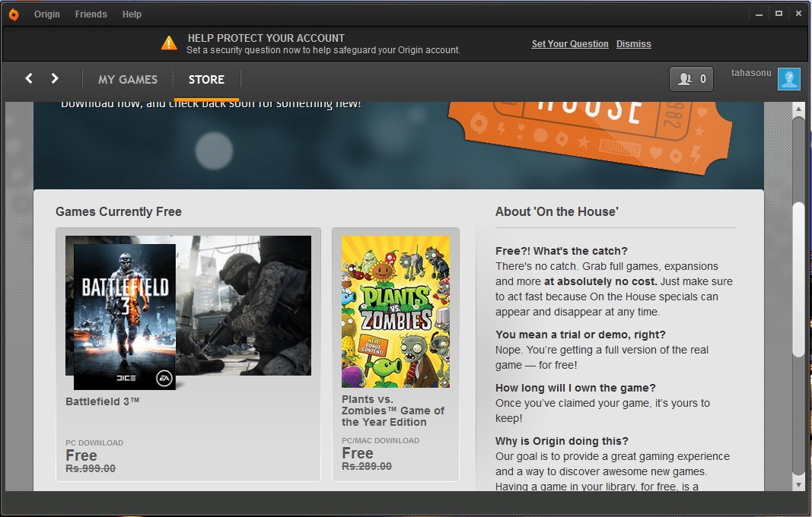Open the friends list via the friends icon
The width and height of the screenshot is (812, 517).
683,78
